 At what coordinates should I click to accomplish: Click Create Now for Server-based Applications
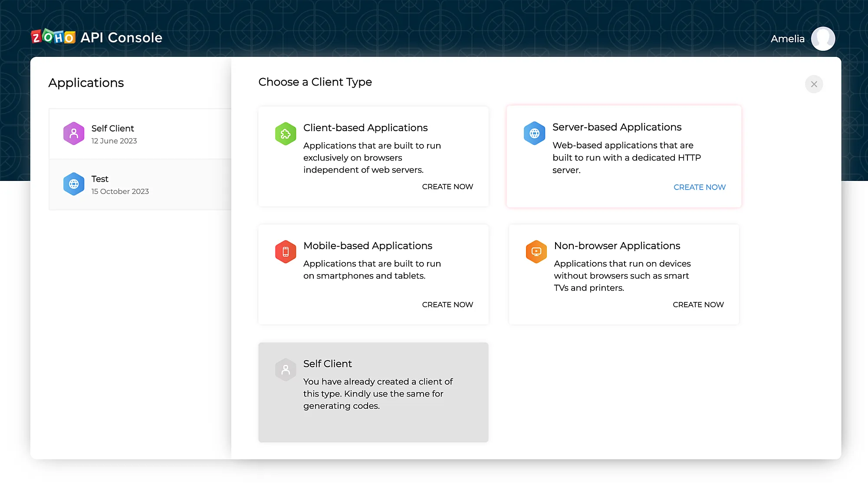point(699,187)
